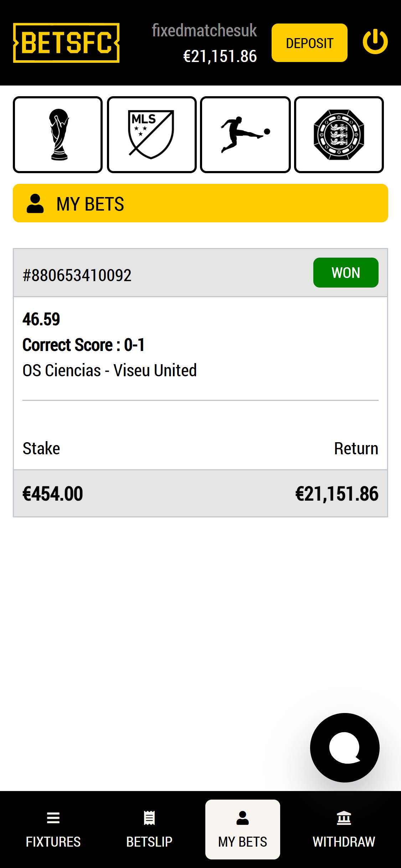401x868 pixels.
Task: Tap the account balance in header
Action: tap(220, 56)
